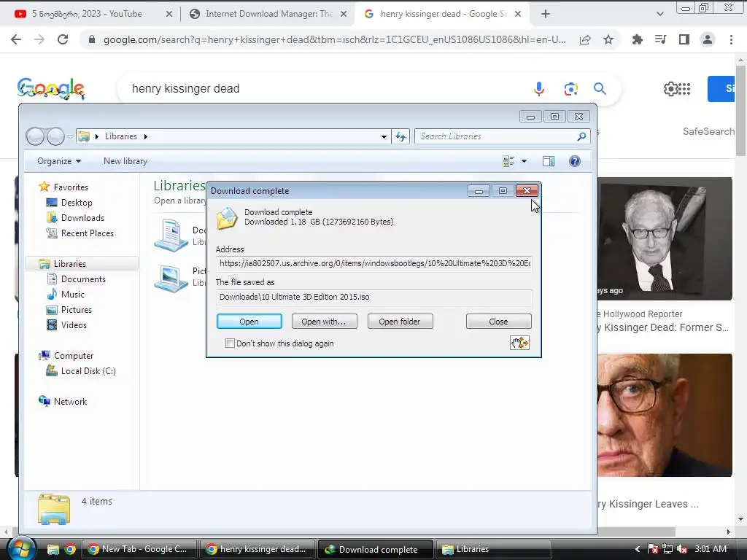Select the henry kissinger dead Google tab
This screenshot has height=560, width=747.
click(x=441, y=14)
